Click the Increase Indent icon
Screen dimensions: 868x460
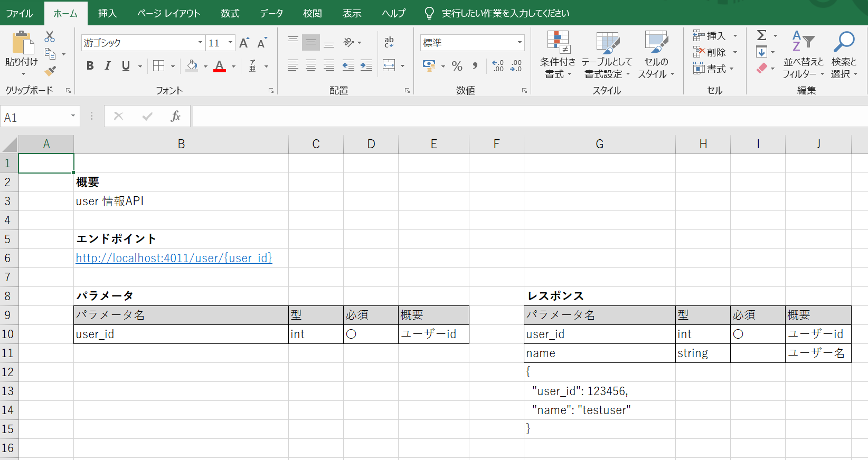pos(366,65)
